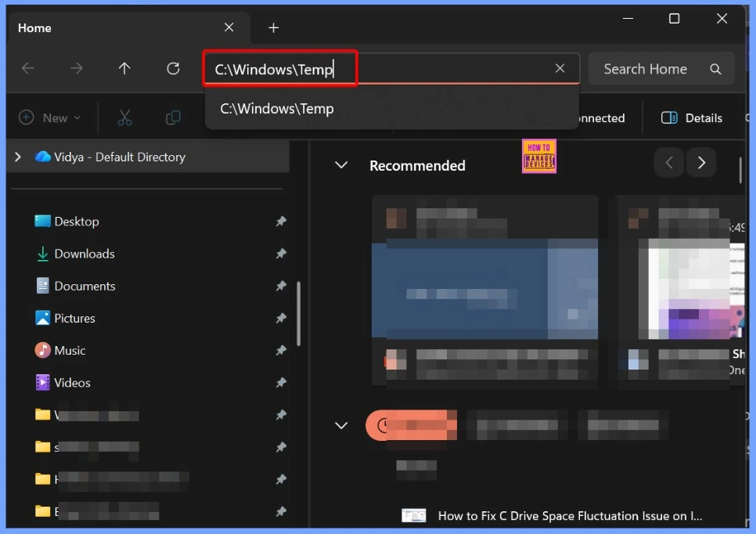Image resolution: width=756 pixels, height=534 pixels.
Task: Click the Search Home input field
Action: click(645, 69)
